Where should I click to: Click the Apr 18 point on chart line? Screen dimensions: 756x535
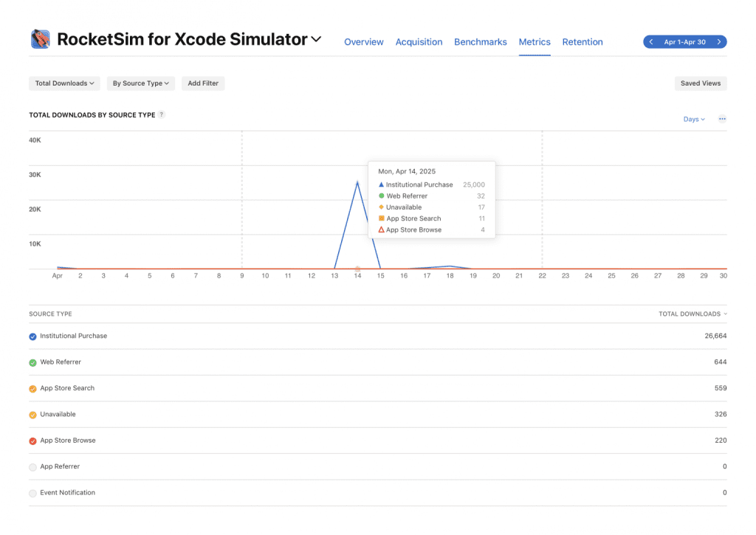coord(450,266)
